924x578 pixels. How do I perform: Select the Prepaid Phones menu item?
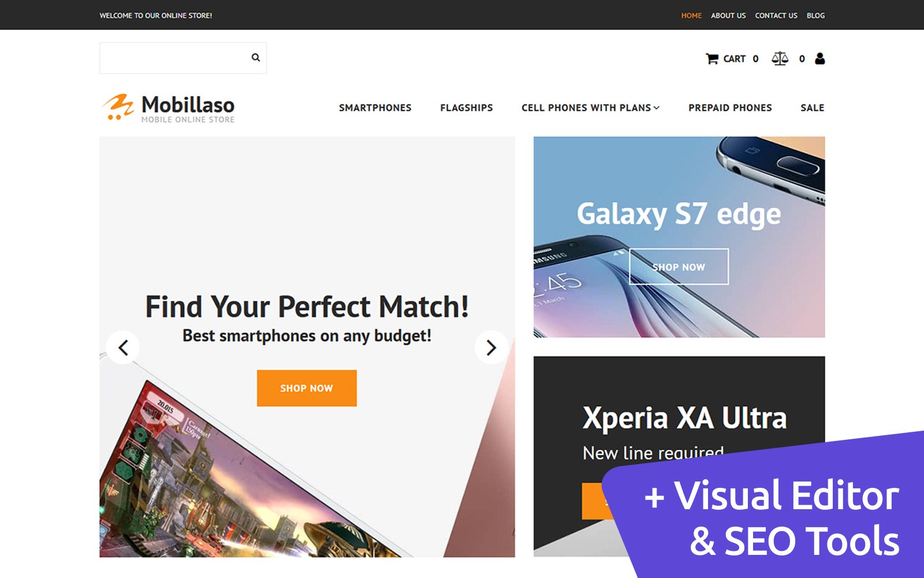pos(730,108)
